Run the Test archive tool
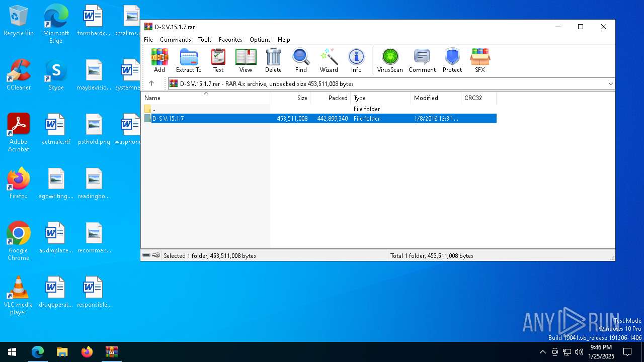This screenshot has width=644, height=362. click(x=218, y=61)
